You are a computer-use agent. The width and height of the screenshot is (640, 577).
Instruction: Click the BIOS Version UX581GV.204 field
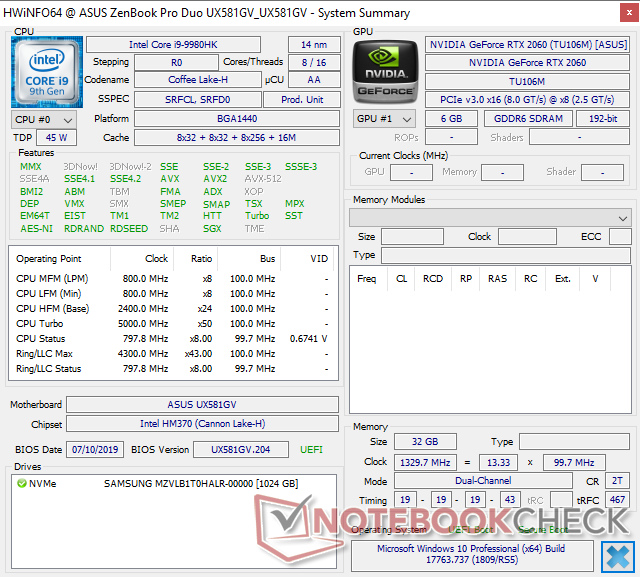click(235, 450)
